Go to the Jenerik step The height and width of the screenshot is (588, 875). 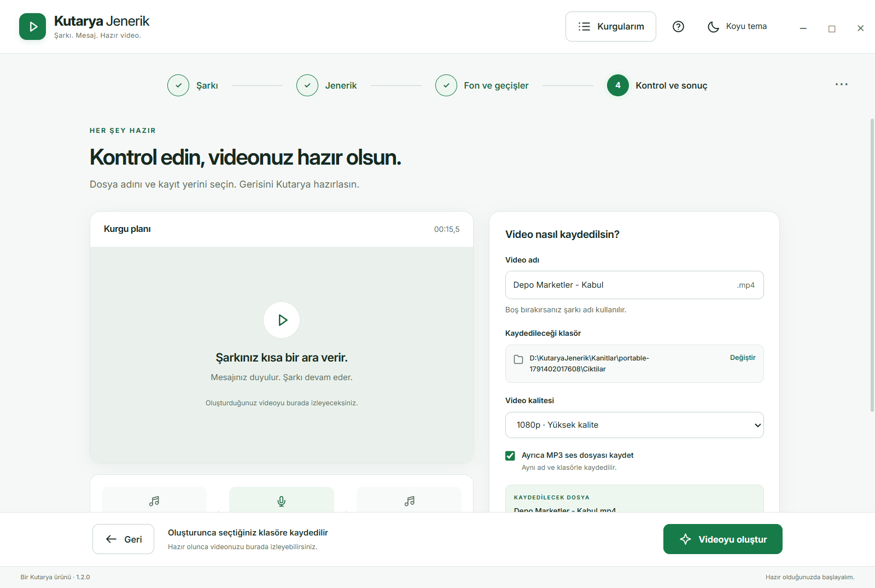(x=326, y=85)
